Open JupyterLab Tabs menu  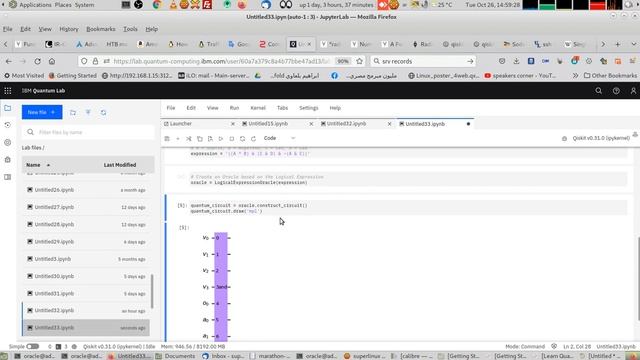click(282, 108)
